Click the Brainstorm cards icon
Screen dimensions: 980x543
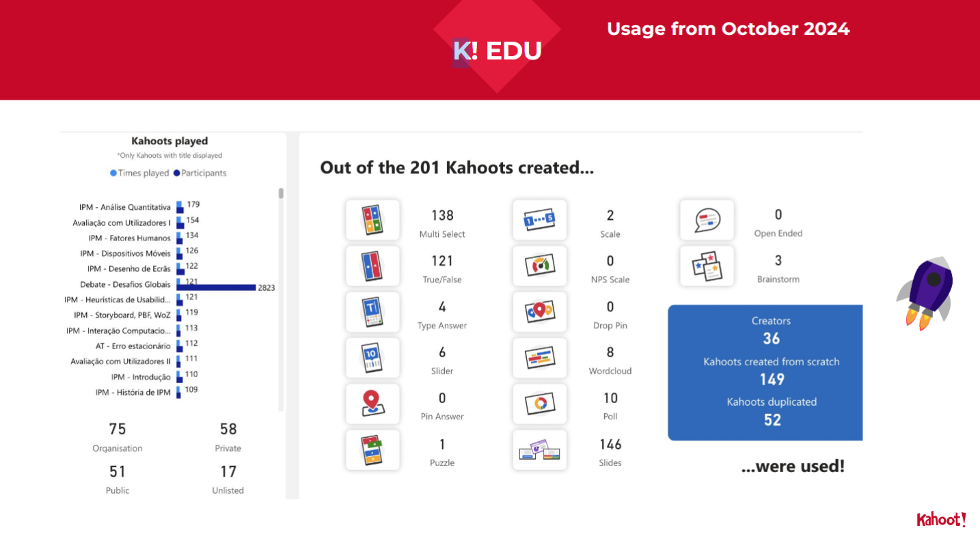pos(707,266)
